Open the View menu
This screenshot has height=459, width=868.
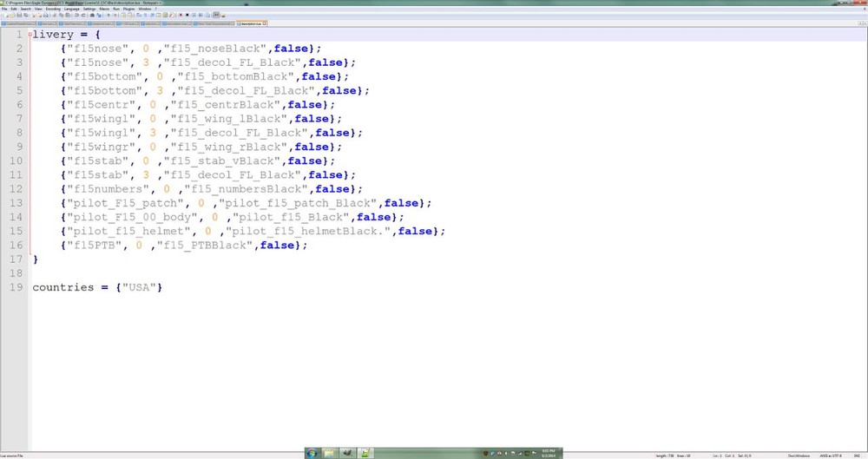[x=38, y=9]
